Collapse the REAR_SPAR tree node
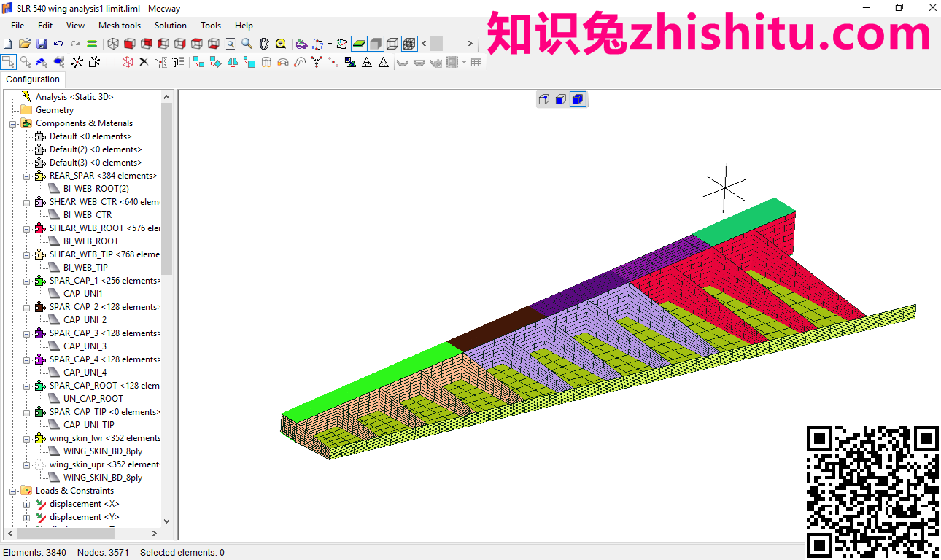 click(27, 176)
